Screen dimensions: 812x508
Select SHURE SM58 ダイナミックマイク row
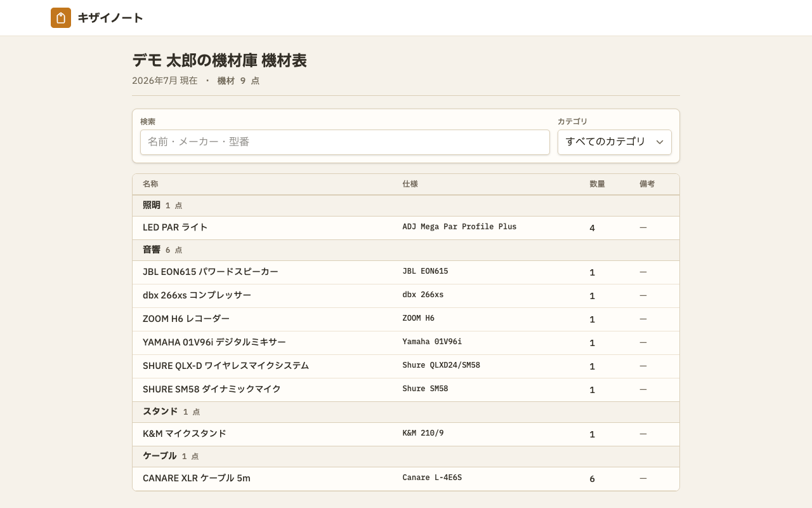[x=406, y=390]
